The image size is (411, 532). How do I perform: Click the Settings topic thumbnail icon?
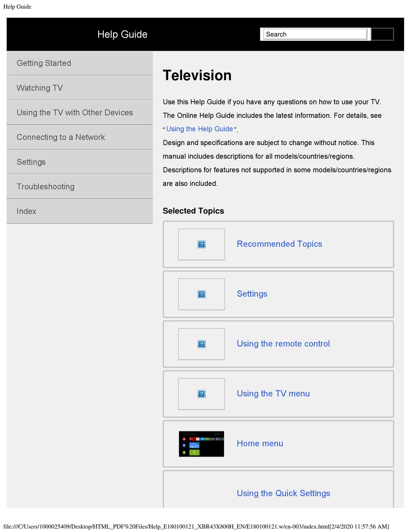pos(201,294)
